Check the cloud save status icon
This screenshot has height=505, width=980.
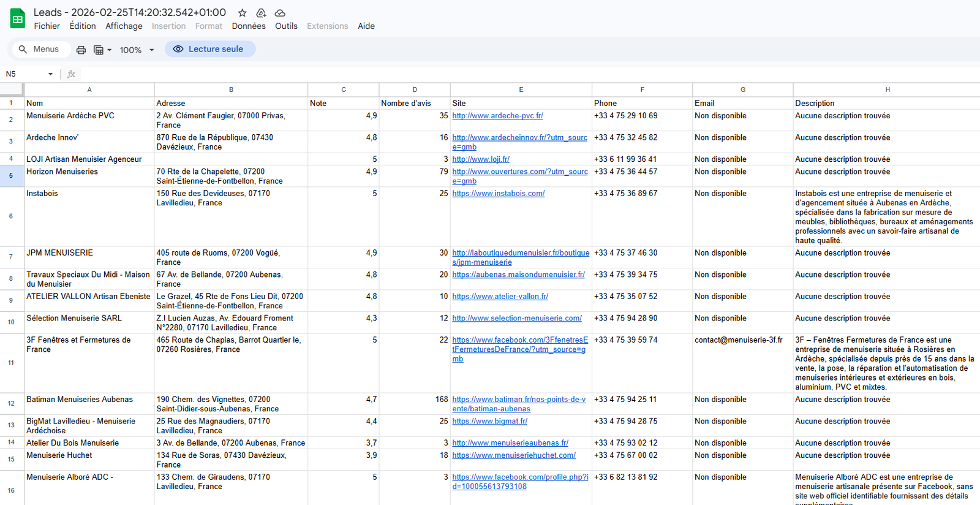[280, 13]
